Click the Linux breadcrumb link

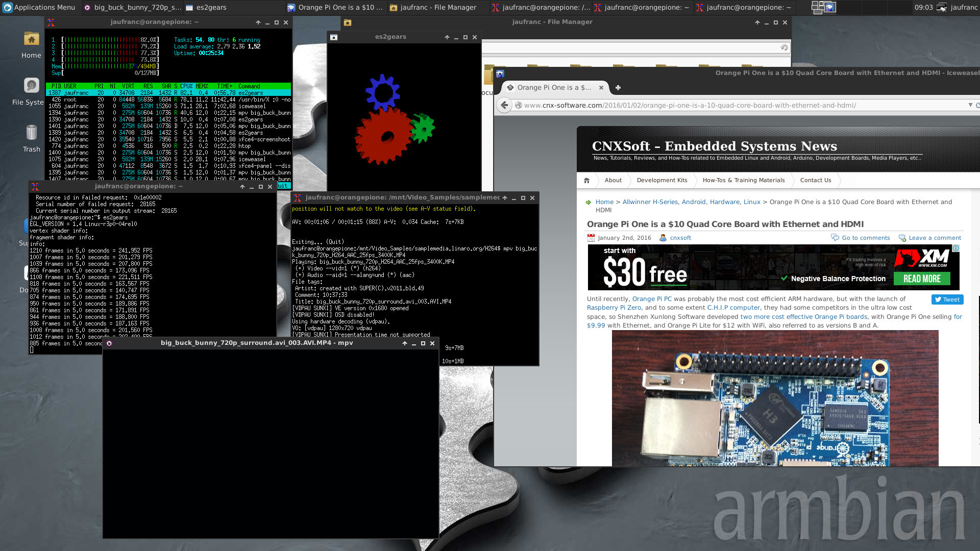(752, 202)
